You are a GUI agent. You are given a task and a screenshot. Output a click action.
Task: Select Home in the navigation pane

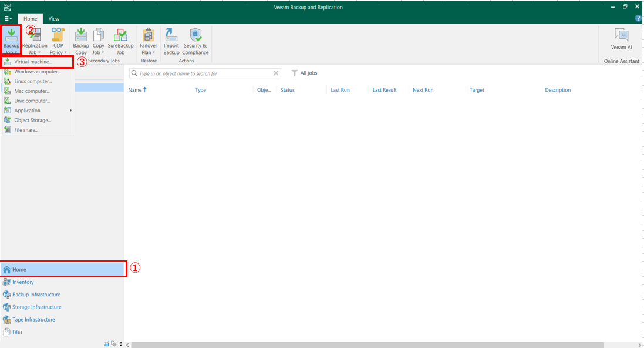pyautogui.click(x=63, y=269)
